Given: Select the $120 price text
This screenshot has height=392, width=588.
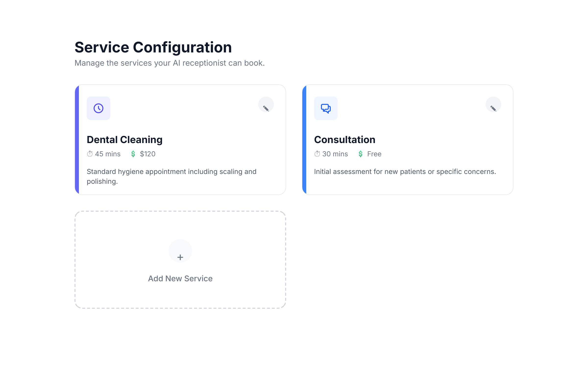Looking at the screenshot, I should [148, 154].
